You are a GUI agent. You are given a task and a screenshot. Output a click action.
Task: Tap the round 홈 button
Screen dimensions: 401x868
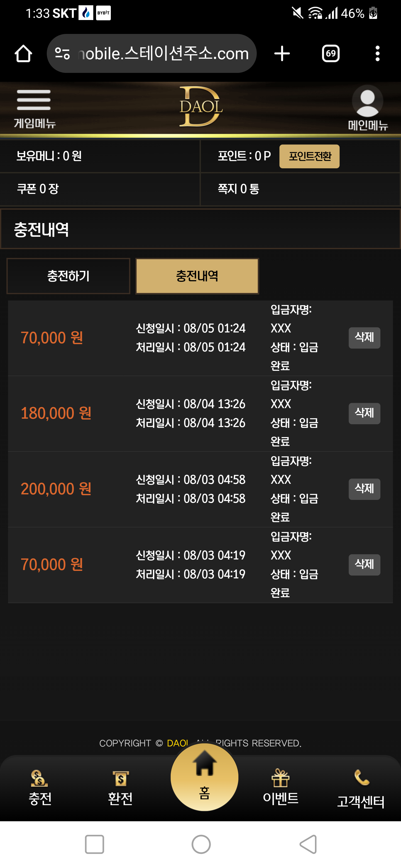(204, 777)
